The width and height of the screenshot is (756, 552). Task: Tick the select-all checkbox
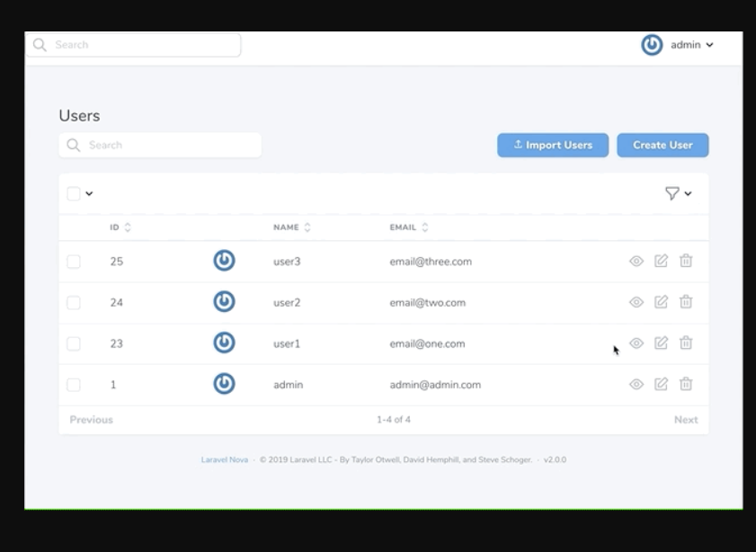click(74, 194)
